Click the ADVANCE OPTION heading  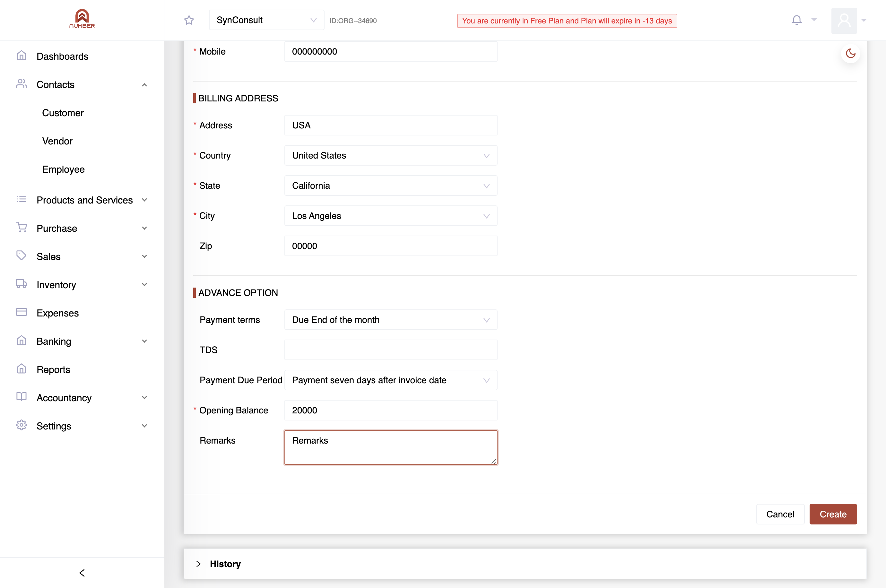click(238, 293)
